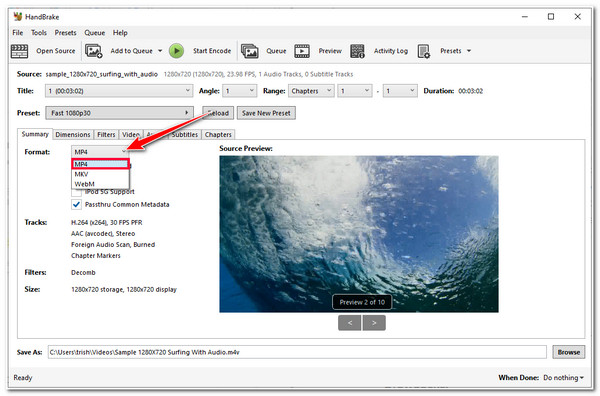Click the Preview filmstrip icon
Viewport: 600px width, 396px height.
(302, 51)
